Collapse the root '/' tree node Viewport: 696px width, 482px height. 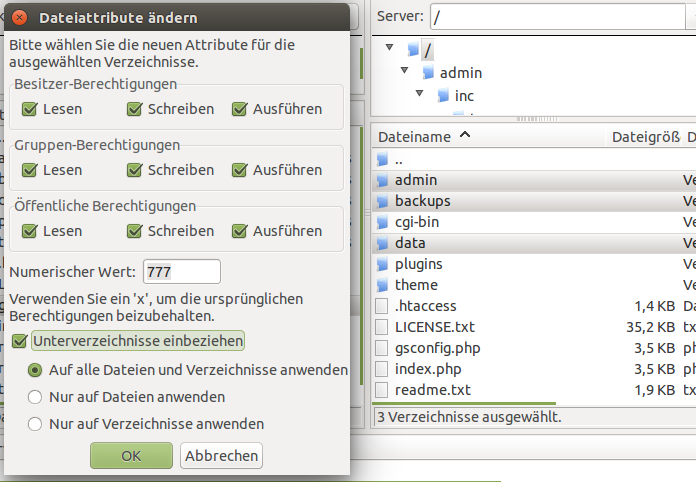(x=390, y=47)
